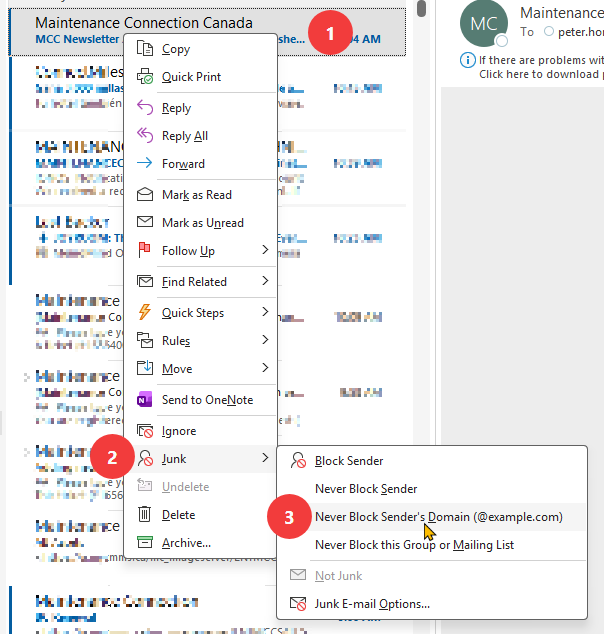Viewport: 604px width, 634px height.
Task: Click the Junk E-mail Options envelope icon
Action: [298, 604]
